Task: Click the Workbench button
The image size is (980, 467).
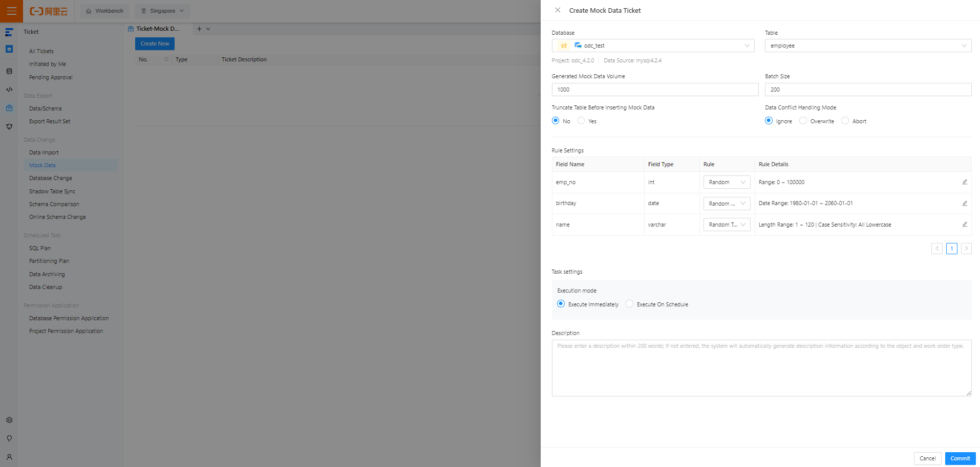Action: coord(105,11)
